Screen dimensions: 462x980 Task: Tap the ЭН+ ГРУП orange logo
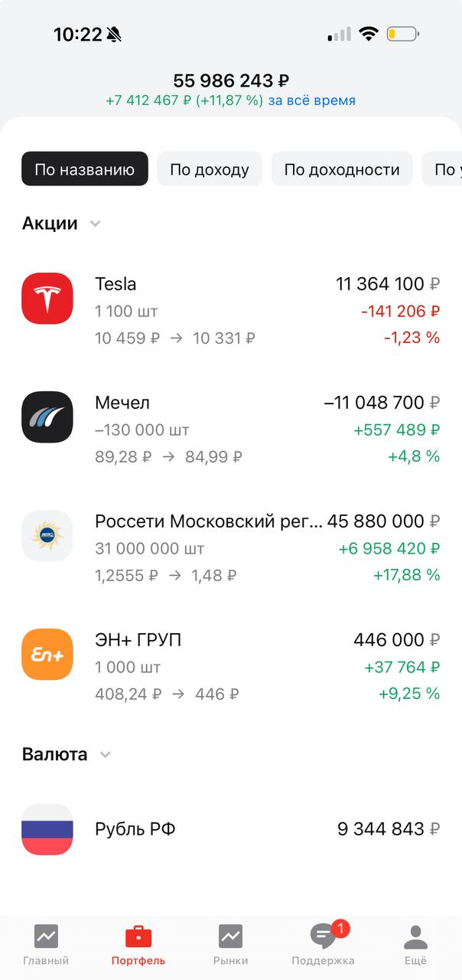coord(47,655)
